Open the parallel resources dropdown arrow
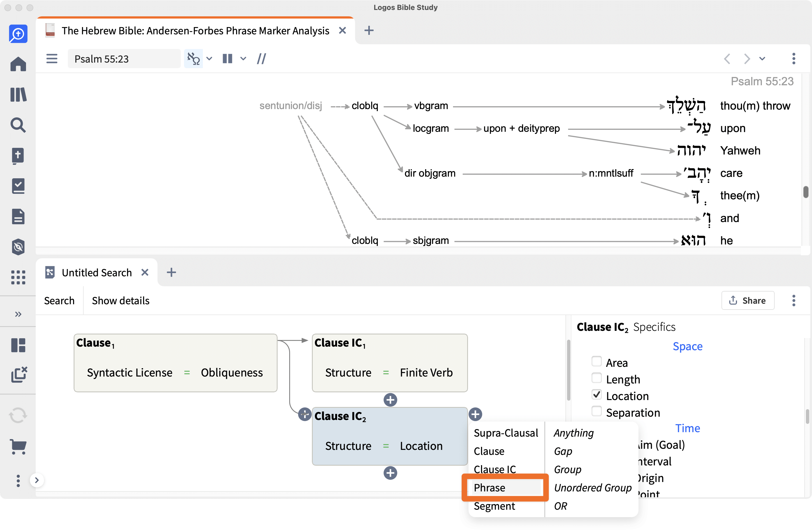The width and height of the screenshot is (812, 531). tap(243, 59)
